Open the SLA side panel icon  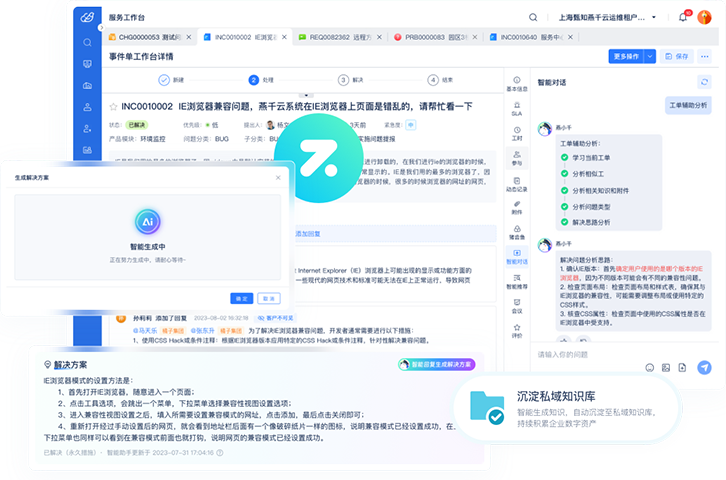point(517,109)
